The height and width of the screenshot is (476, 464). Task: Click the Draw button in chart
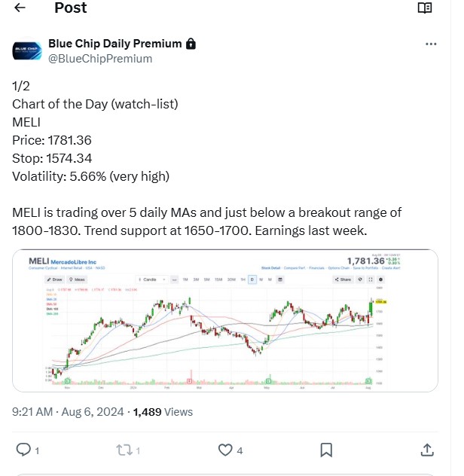(54, 279)
